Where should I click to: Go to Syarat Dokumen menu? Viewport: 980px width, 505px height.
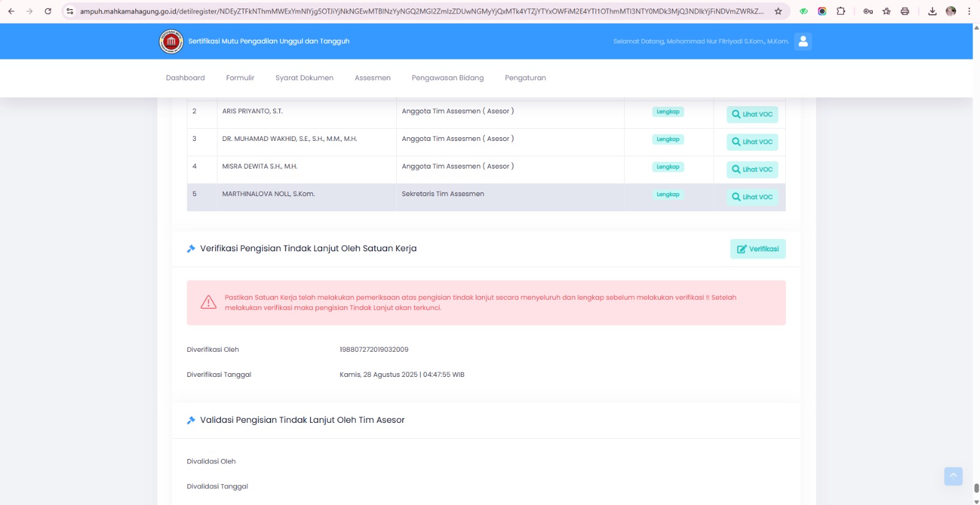click(304, 78)
